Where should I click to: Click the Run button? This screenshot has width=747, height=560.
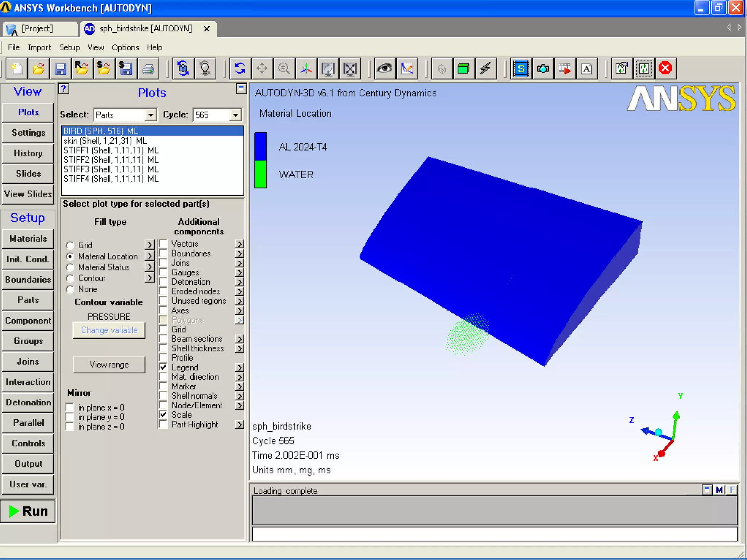click(28, 511)
